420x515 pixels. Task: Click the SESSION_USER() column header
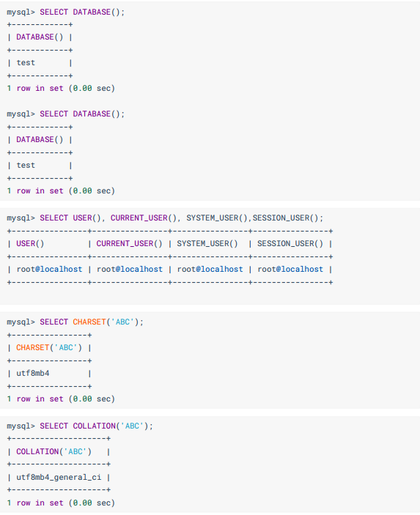coord(290,244)
